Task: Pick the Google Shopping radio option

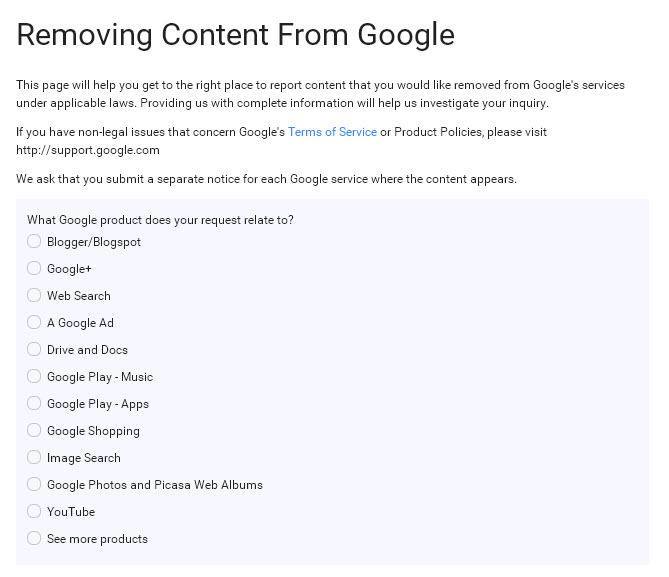Action: pos(34,430)
